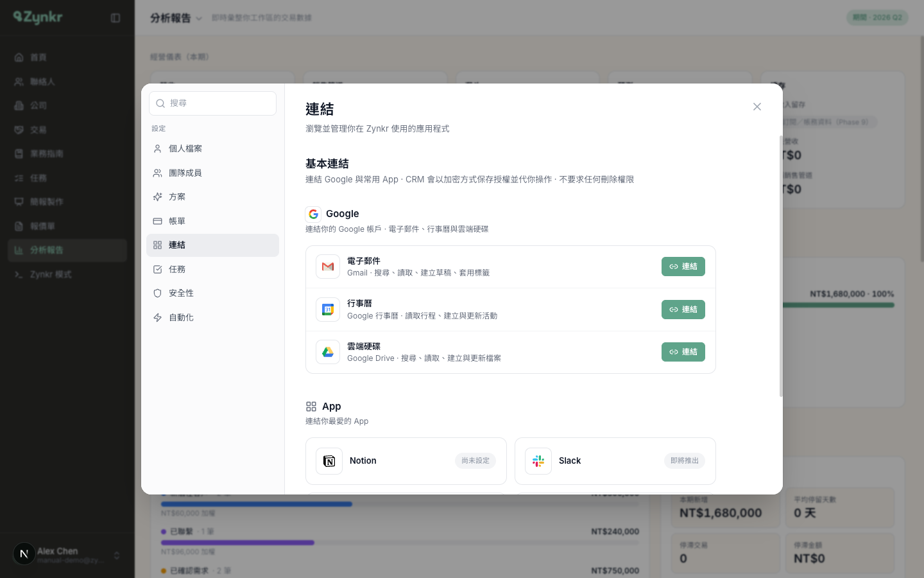Select 方案 plan settings

pyautogui.click(x=212, y=197)
